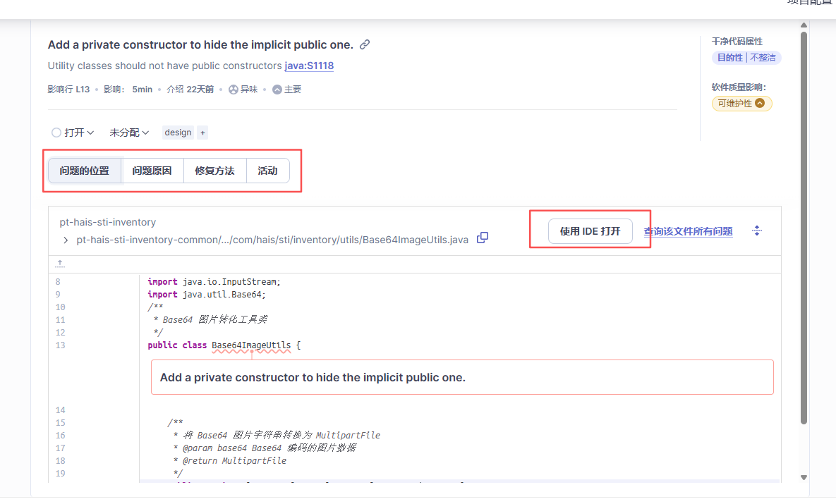Click the import java.io.InputStream line

214,282
